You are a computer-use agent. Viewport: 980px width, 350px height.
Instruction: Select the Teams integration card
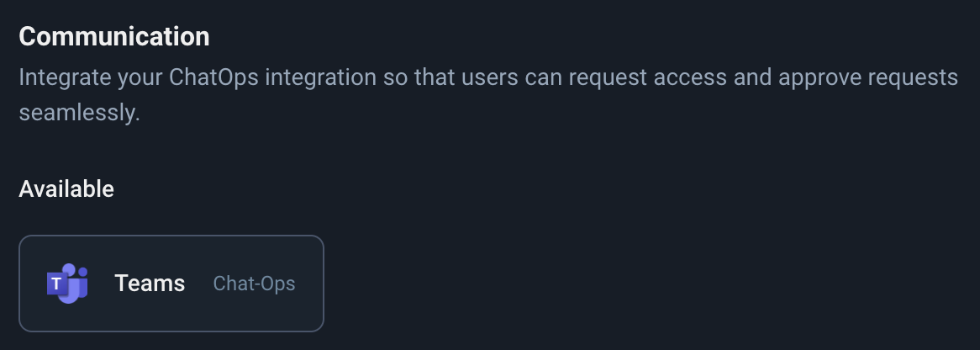point(171,284)
